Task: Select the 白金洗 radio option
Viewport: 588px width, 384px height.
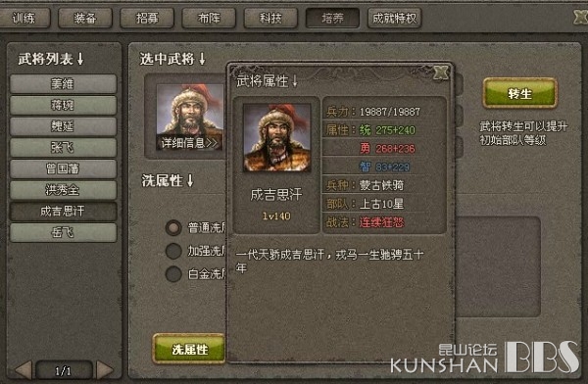Action: [173, 273]
